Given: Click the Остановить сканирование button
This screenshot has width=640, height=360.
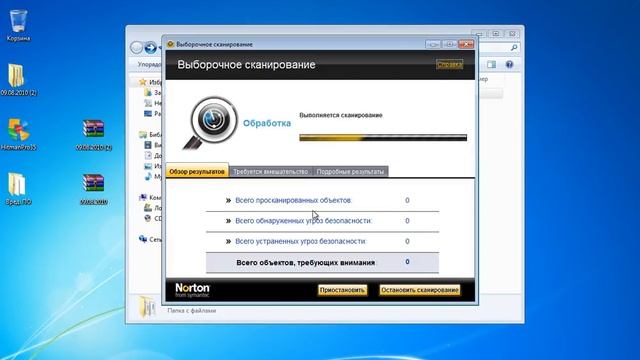Looking at the screenshot, I should coord(420,290).
